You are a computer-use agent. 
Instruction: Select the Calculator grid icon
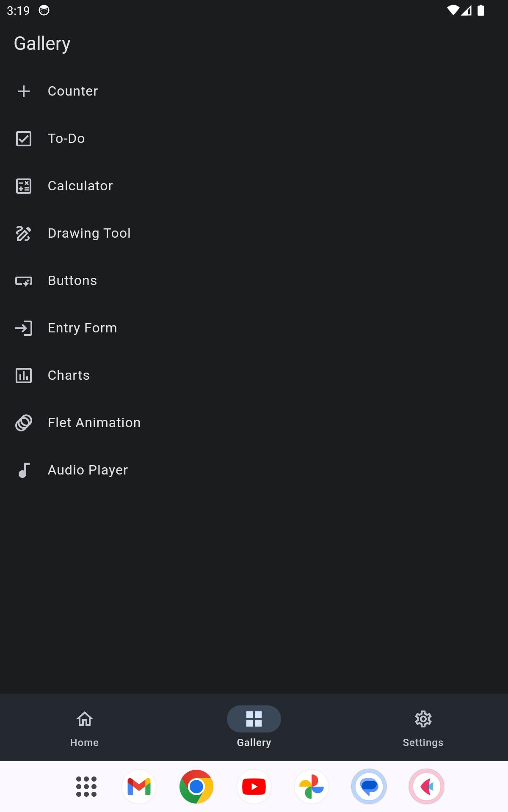[24, 186]
